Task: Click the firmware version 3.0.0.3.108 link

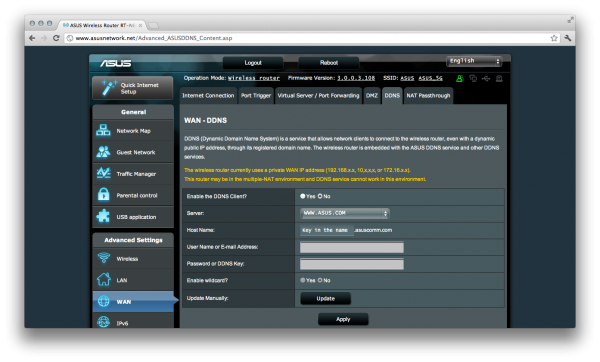Action: (356, 78)
